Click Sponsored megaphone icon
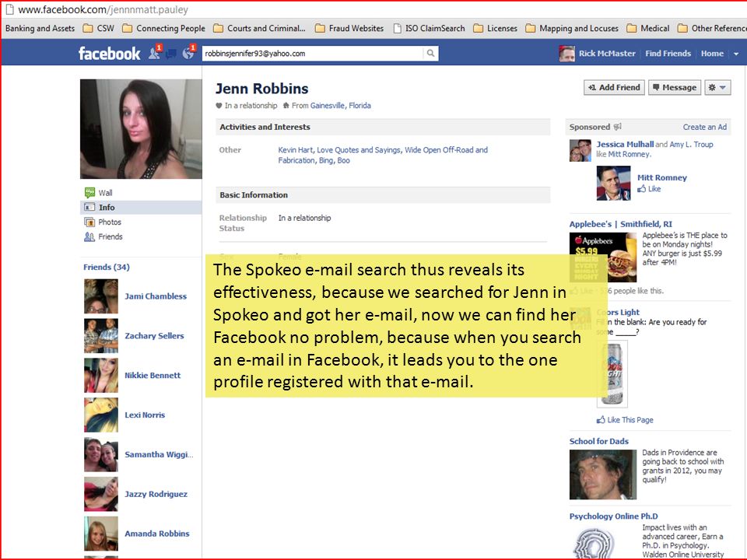Viewport: 747px width, 560px height. pyautogui.click(x=618, y=127)
